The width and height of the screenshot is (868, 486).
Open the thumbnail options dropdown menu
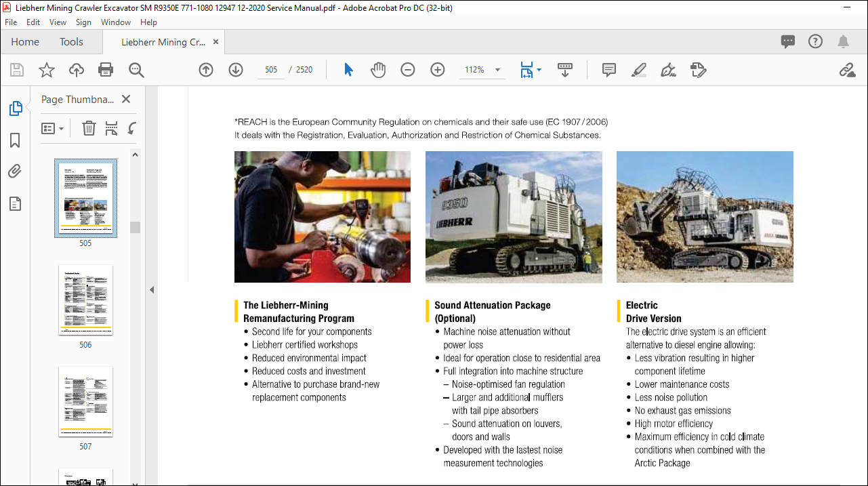tap(53, 128)
